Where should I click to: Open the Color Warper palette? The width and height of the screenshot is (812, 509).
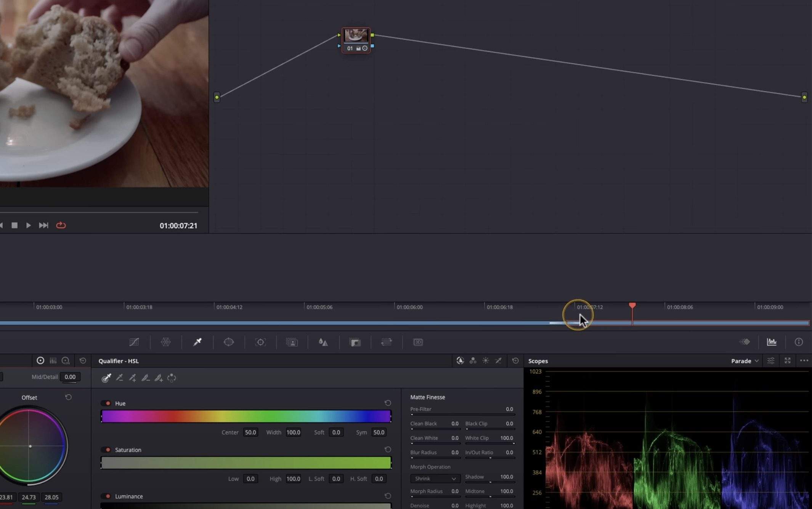pyautogui.click(x=165, y=342)
